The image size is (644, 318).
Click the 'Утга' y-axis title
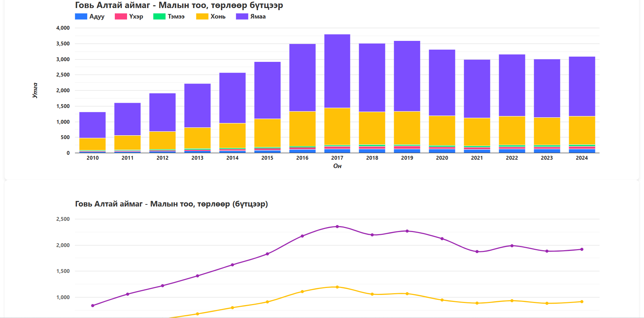35,91
